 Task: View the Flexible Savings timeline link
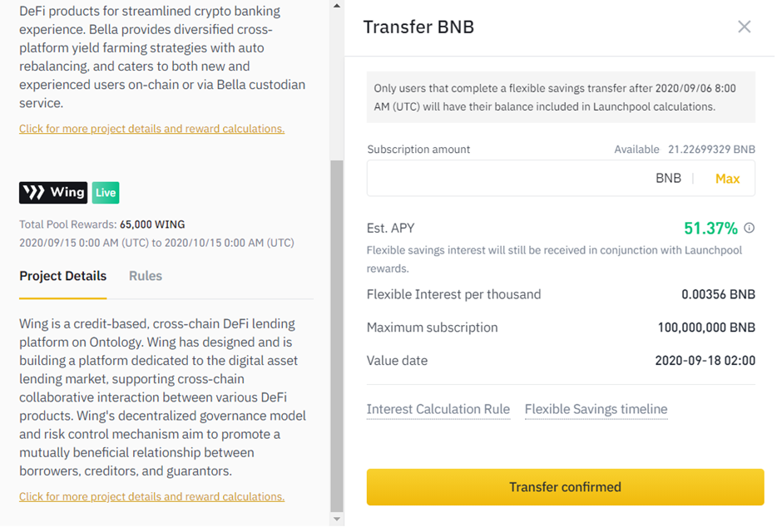[596, 409]
